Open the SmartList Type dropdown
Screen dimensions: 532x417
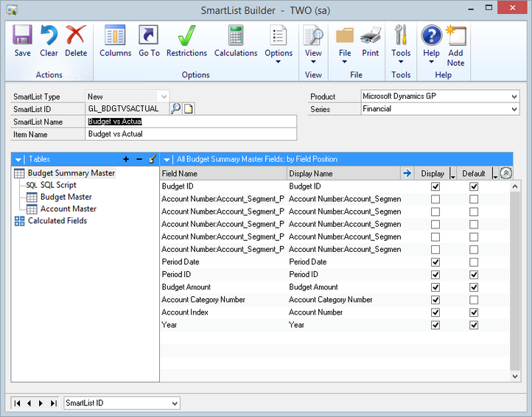coord(164,97)
